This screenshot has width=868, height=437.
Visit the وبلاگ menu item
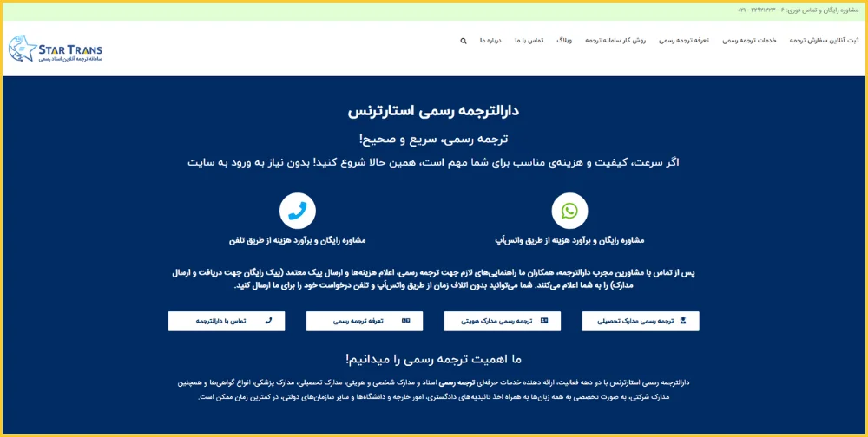[564, 41]
